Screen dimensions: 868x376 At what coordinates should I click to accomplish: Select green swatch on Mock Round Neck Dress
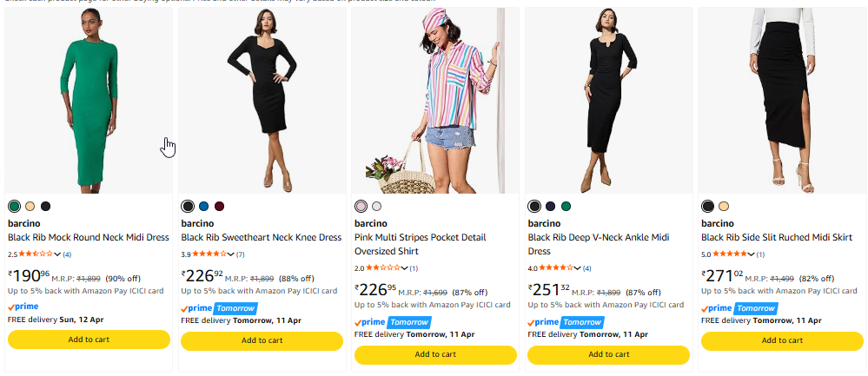(x=14, y=207)
